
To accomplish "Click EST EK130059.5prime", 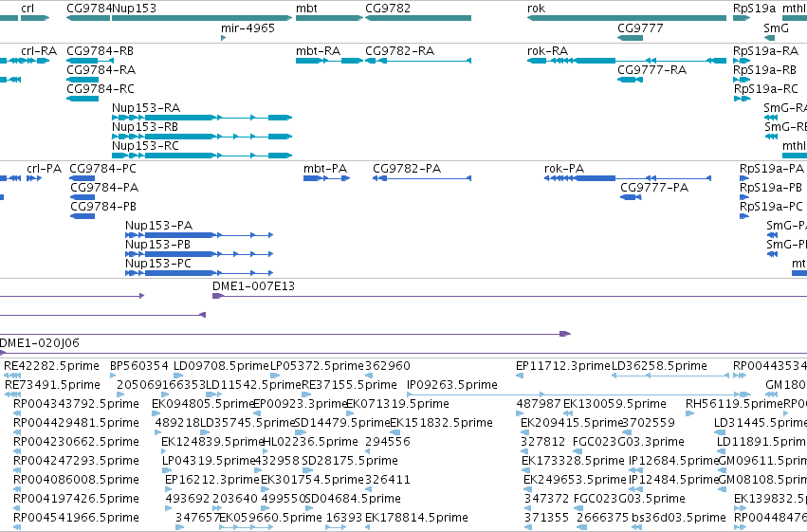I will [568, 413].
